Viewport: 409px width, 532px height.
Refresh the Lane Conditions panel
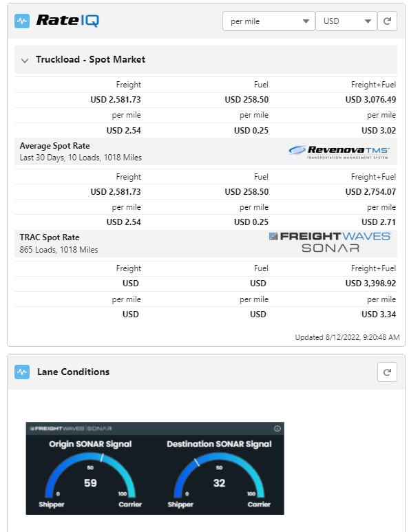click(x=387, y=372)
